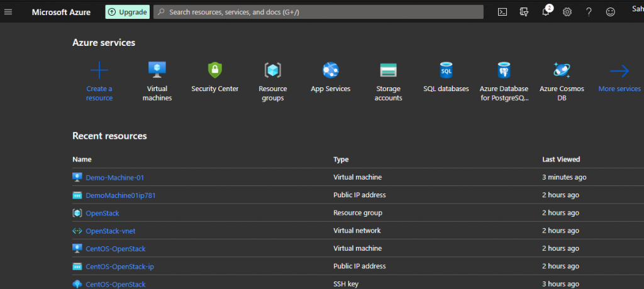Open the OpenStack-vnet virtual network link
644x289 pixels.
(110, 231)
